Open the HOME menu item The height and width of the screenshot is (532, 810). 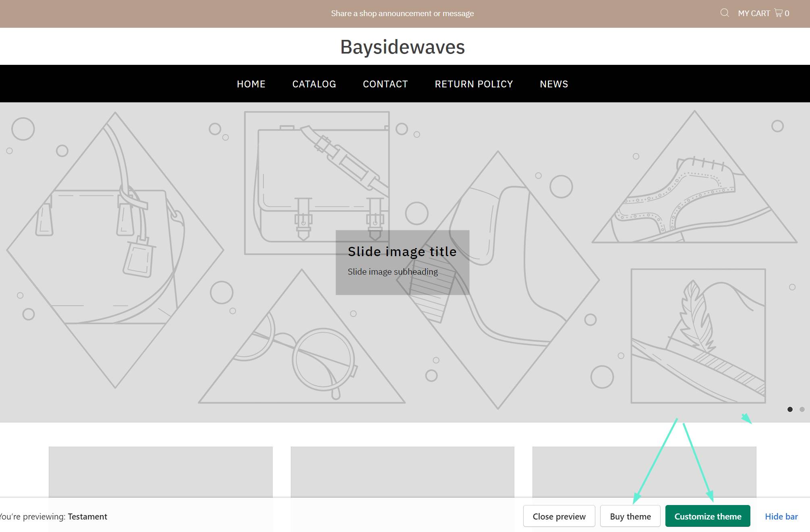[251, 84]
